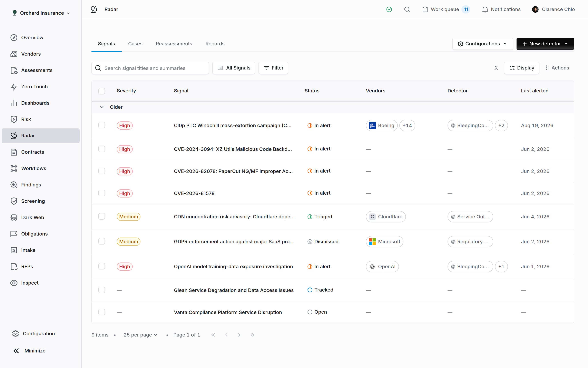588x368 pixels.
Task: Change the 25 per page setting
Action: [x=140, y=335]
